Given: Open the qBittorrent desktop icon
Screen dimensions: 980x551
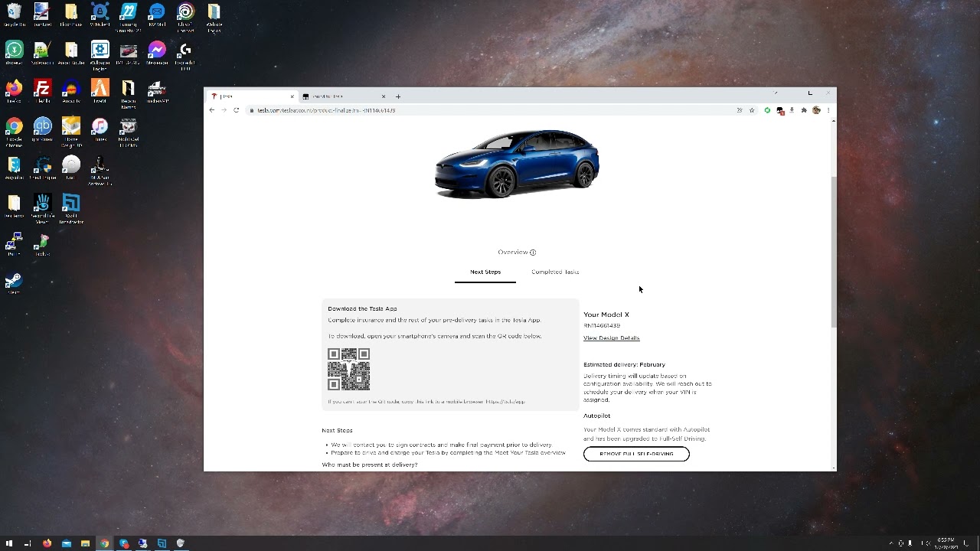Looking at the screenshot, I should [x=43, y=130].
